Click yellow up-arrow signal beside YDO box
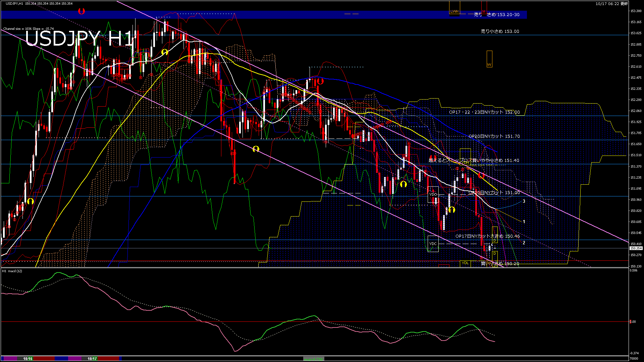The image size is (644, 362). coord(451,210)
